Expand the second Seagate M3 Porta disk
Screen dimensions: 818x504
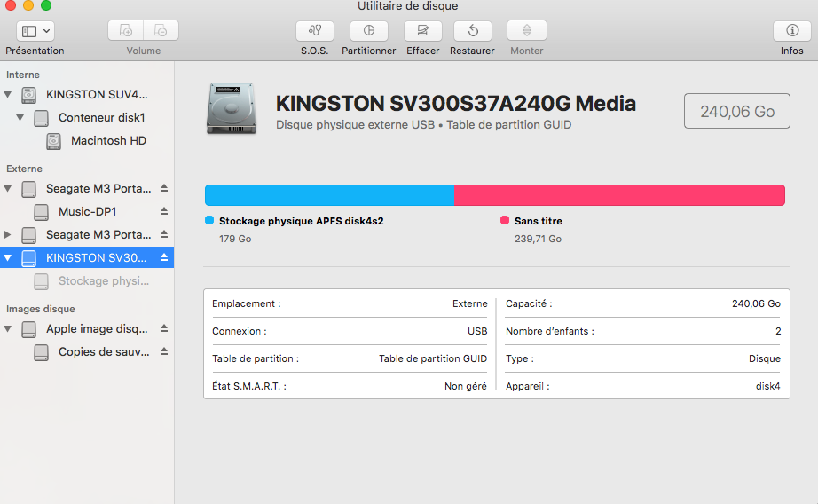[x=8, y=235]
